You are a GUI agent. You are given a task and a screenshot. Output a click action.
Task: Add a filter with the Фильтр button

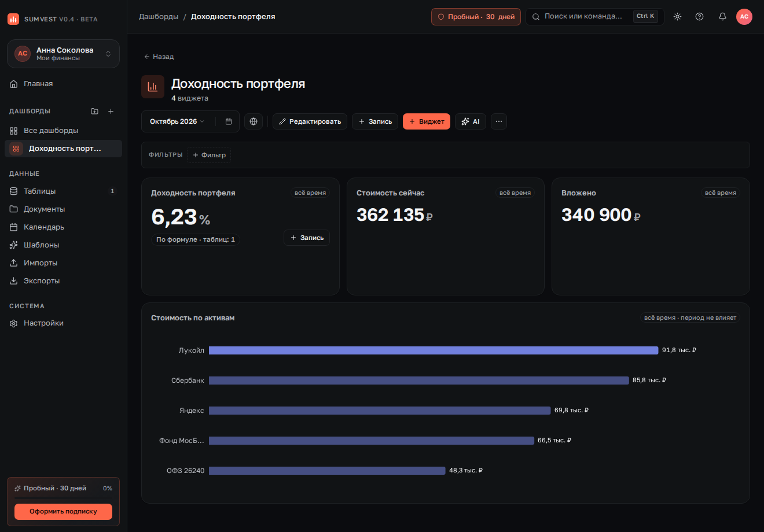click(209, 155)
